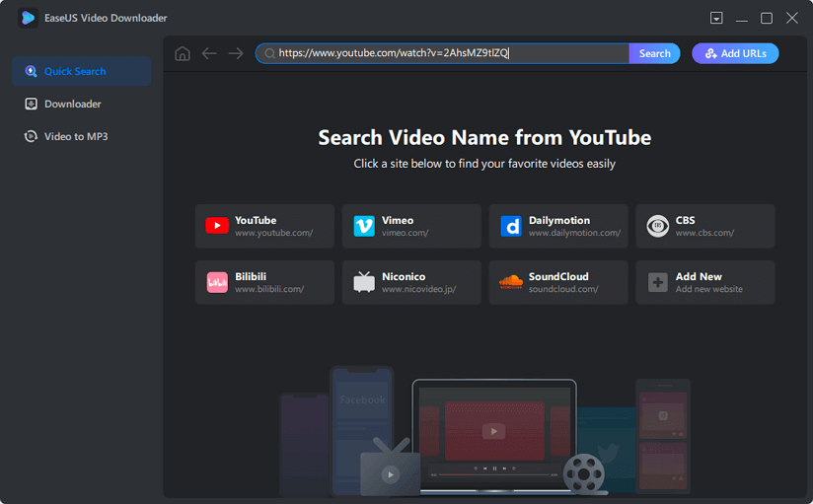The width and height of the screenshot is (813, 504).
Task: Open the SoundCloud site card
Action: click(x=558, y=283)
